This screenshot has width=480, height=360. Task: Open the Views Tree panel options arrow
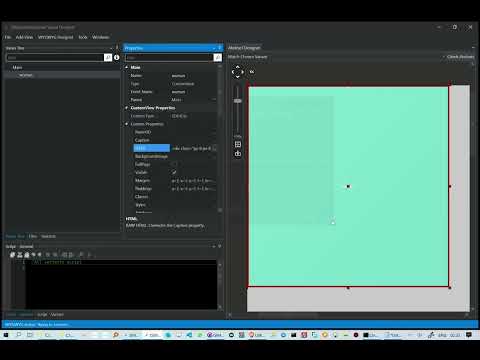111,48
